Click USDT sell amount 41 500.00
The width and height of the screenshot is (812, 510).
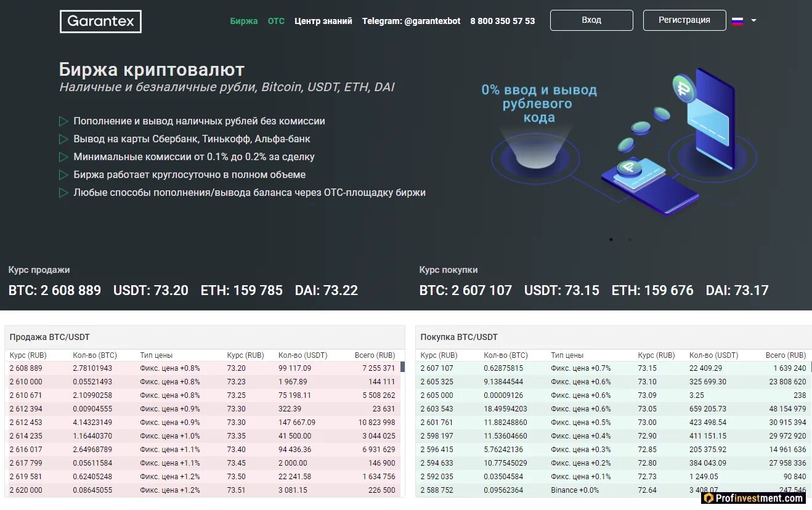295,436
